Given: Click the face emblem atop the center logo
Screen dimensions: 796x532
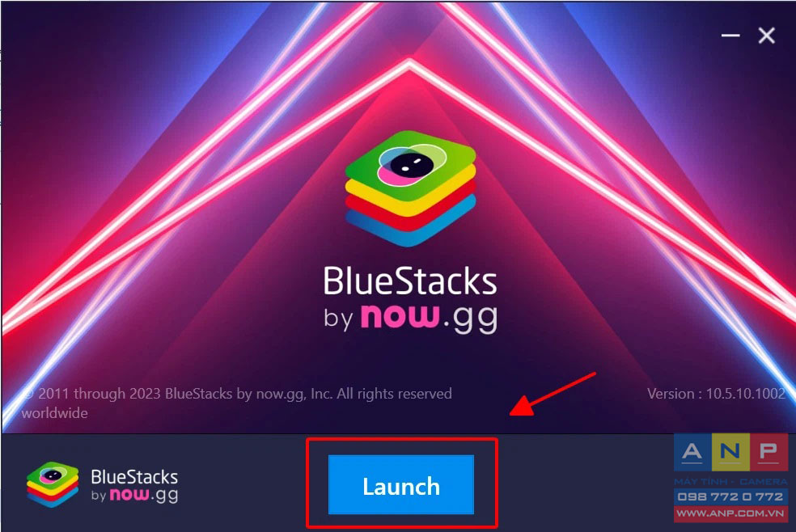Looking at the screenshot, I should [412, 165].
